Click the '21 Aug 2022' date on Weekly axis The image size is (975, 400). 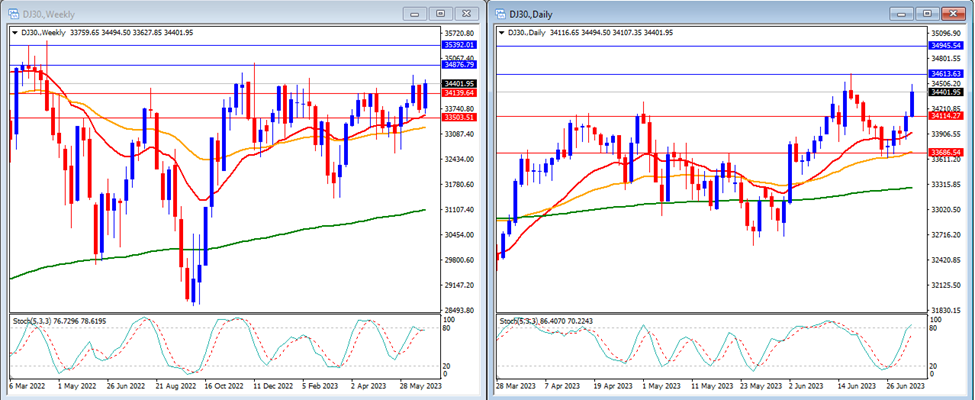tap(176, 387)
